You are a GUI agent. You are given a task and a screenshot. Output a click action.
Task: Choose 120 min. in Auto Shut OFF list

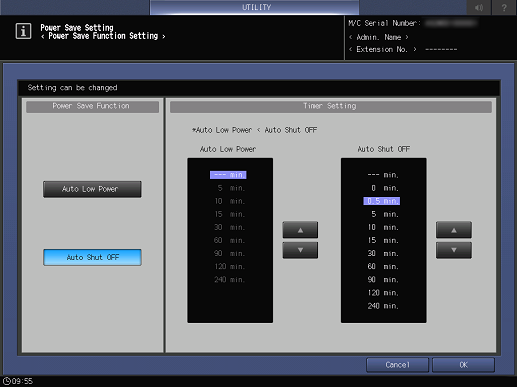point(383,293)
